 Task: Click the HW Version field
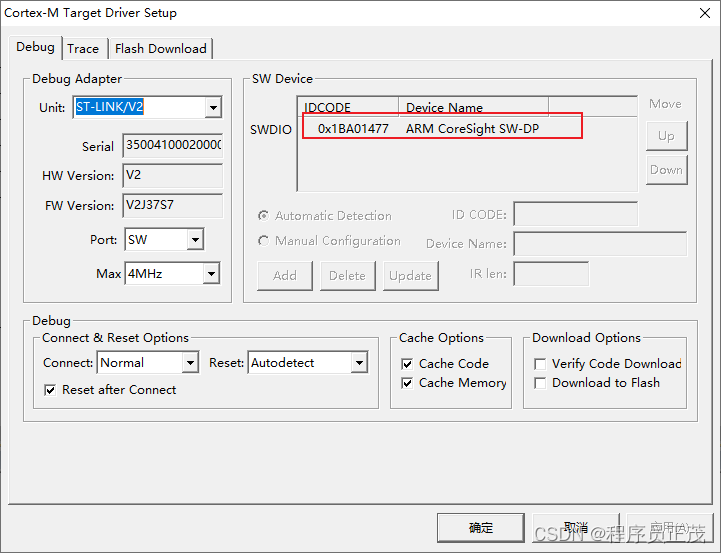click(x=172, y=175)
